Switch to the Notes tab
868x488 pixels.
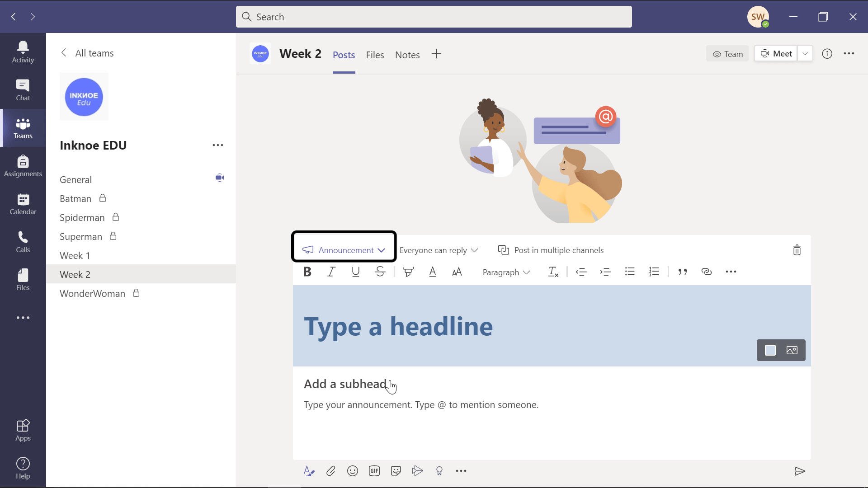[x=408, y=54]
